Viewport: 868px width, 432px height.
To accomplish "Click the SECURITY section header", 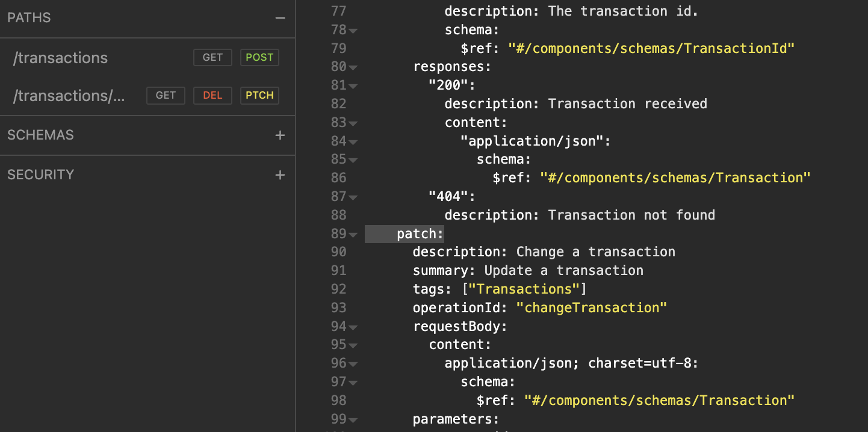I will (40, 175).
